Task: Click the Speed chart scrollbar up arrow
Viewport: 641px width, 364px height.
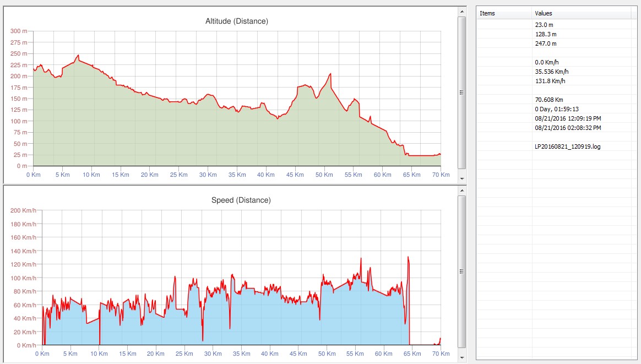Action: 461,190
